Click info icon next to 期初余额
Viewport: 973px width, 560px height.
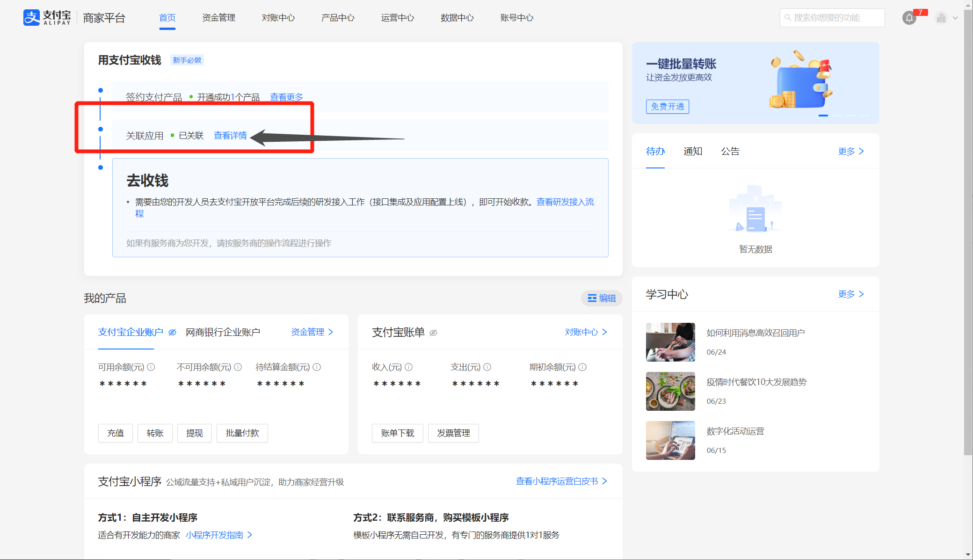tap(582, 367)
